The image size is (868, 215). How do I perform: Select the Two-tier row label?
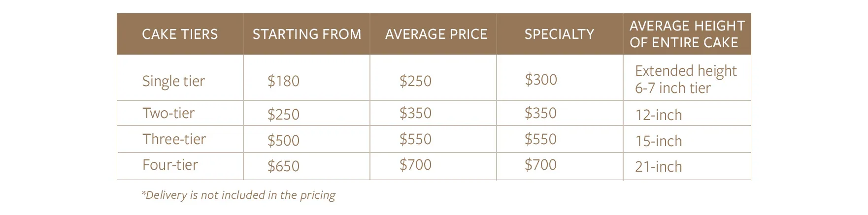(168, 113)
